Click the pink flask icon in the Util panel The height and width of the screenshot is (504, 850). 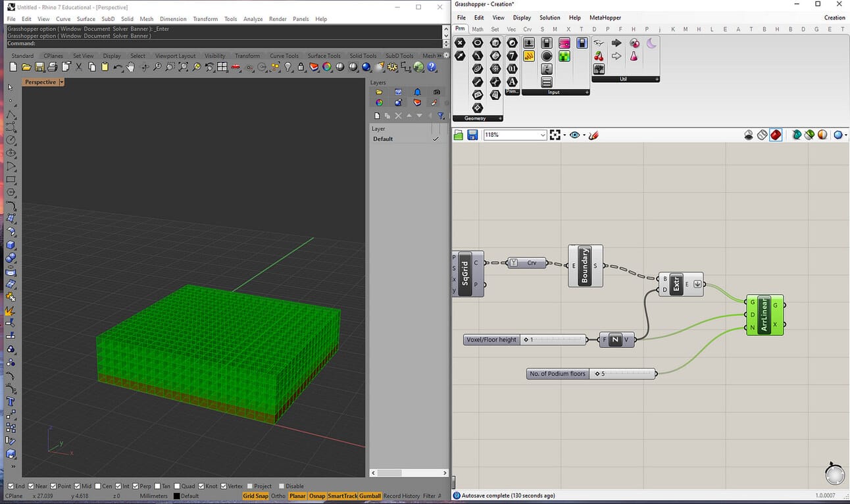(634, 56)
